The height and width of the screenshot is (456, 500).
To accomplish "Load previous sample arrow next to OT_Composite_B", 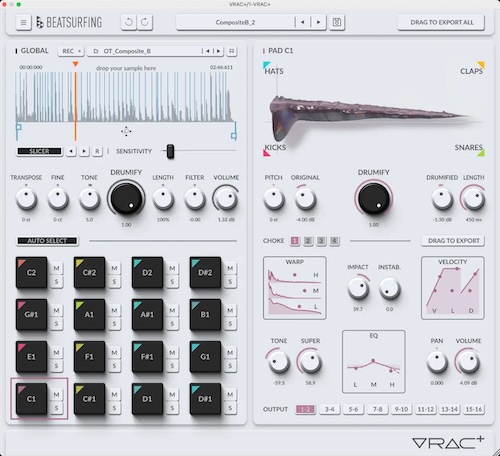I will click(x=208, y=51).
